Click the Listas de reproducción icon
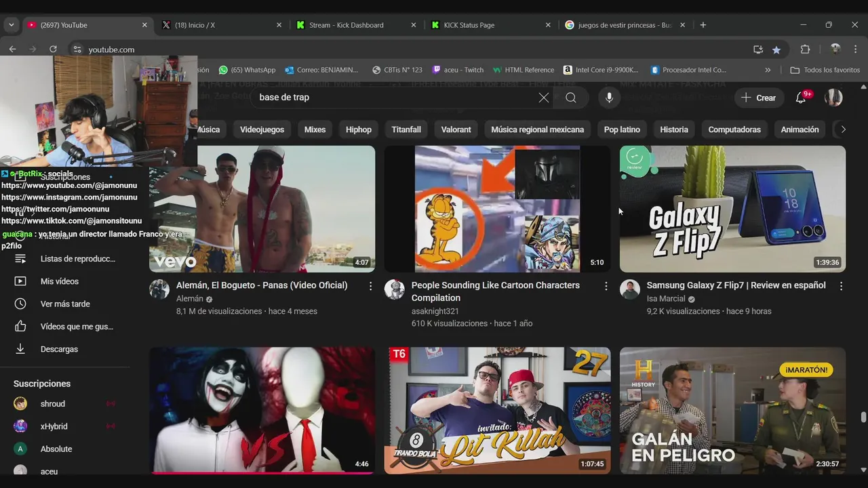The image size is (868, 488). point(20,259)
